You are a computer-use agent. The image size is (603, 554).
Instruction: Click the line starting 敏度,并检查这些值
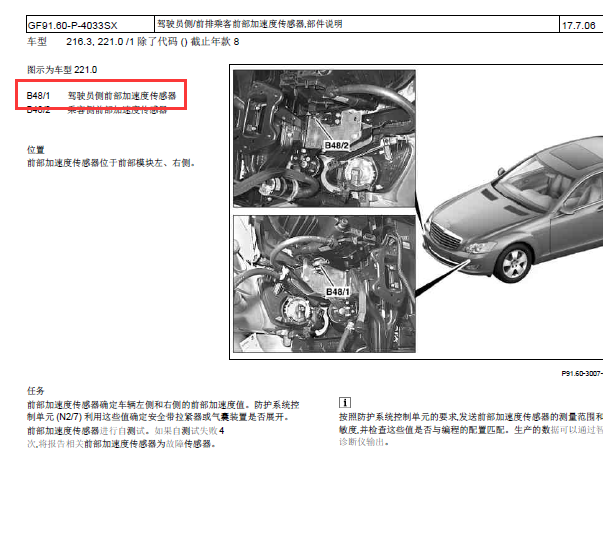point(471,430)
